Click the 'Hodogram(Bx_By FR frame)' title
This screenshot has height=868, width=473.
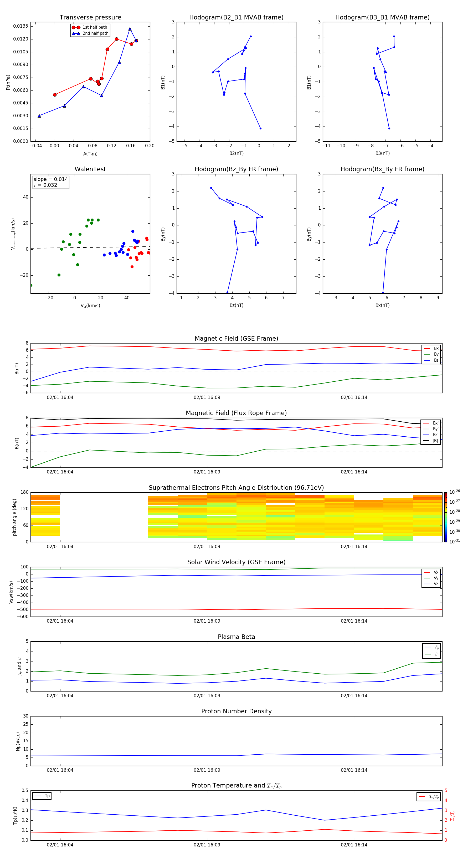click(382, 169)
